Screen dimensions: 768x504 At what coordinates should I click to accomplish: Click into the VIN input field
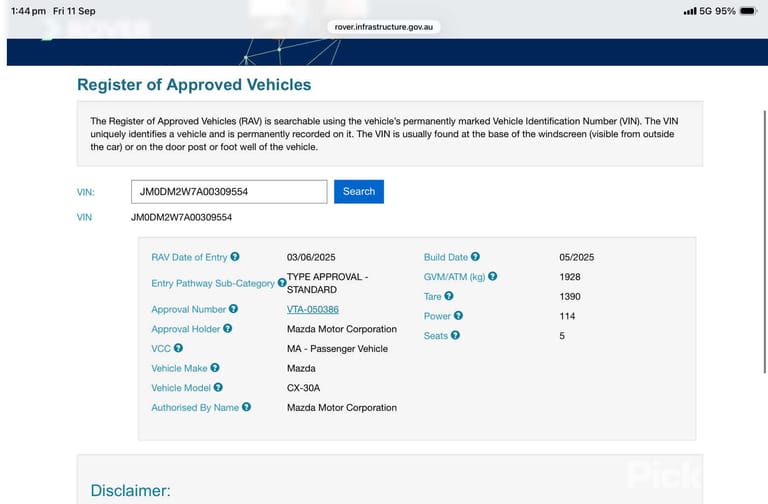point(229,192)
